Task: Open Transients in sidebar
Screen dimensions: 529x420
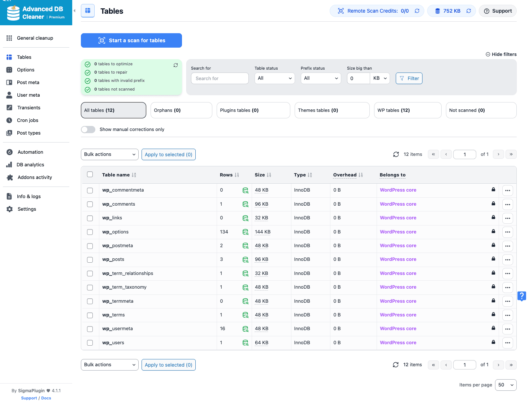Action: click(x=29, y=108)
